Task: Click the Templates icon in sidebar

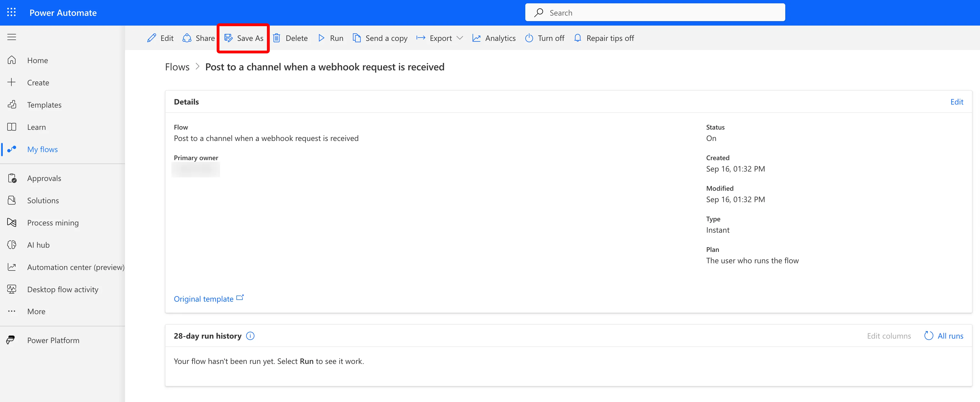Action: (x=12, y=104)
